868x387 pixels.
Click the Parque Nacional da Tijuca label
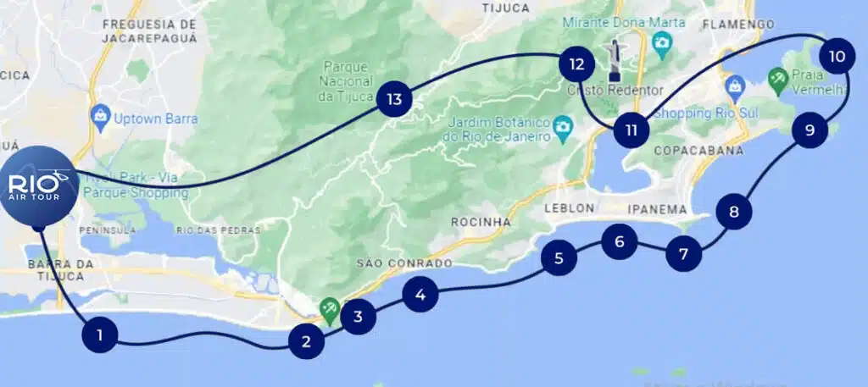click(347, 81)
